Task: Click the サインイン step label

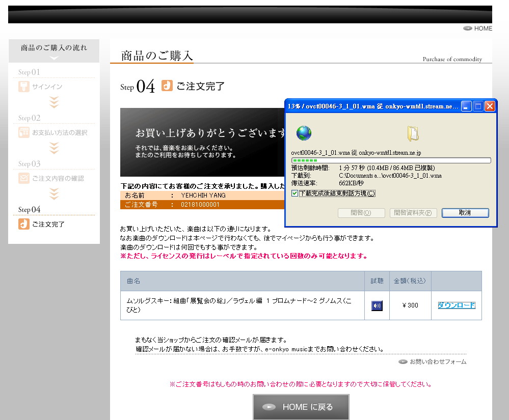Action: [47, 87]
